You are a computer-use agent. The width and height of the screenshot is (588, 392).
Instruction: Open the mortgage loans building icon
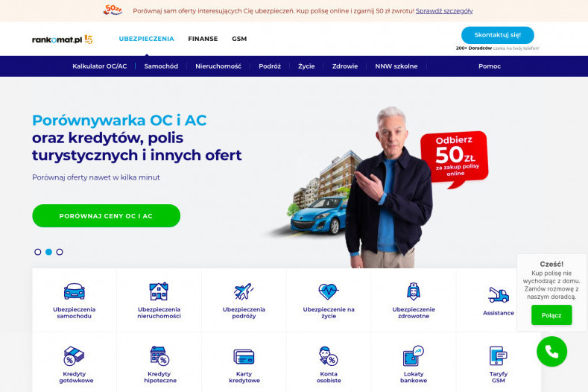coord(159,355)
